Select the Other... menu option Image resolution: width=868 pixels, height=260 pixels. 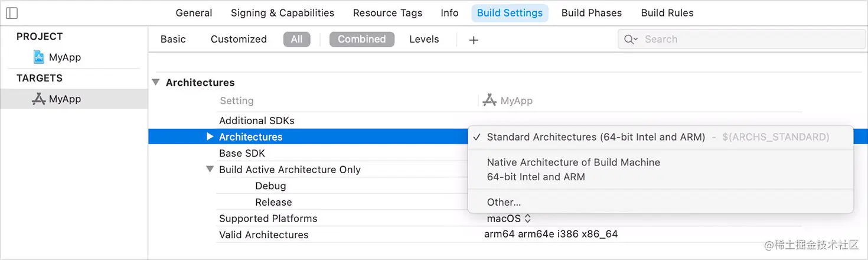[504, 202]
